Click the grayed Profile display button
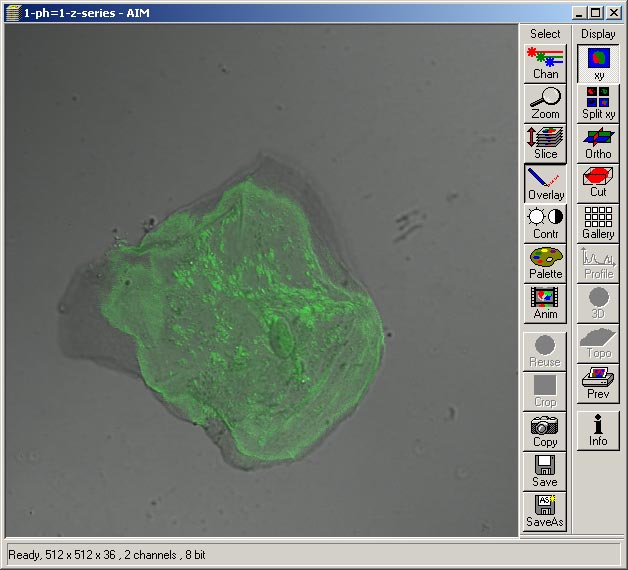Image resolution: width=628 pixels, height=570 pixels. click(x=598, y=264)
